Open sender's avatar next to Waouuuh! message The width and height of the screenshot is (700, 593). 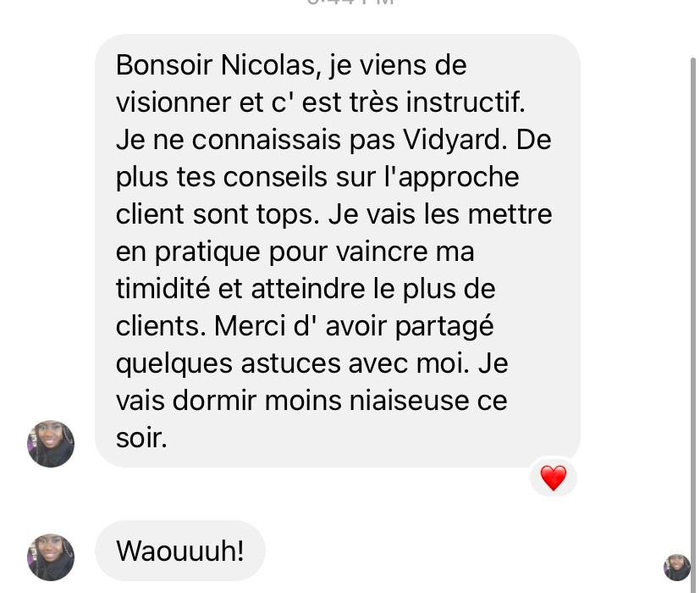pyautogui.click(x=51, y=557)
